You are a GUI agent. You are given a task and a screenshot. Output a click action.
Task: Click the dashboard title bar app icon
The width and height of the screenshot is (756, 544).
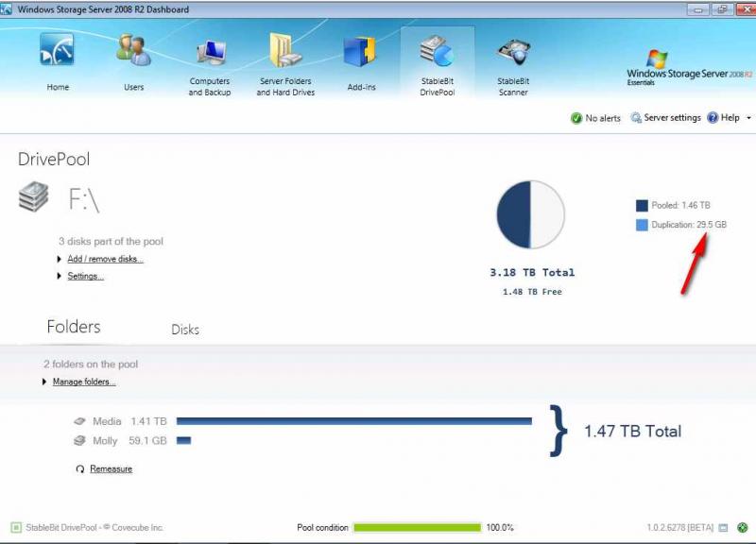point(7,8)
